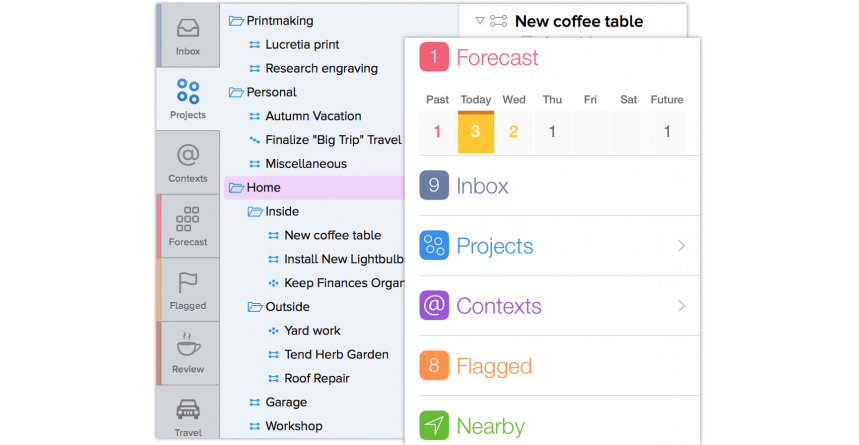Select the Yard work project
The height and width of the screenshot is (445, 859).
(x=312, y=331)
